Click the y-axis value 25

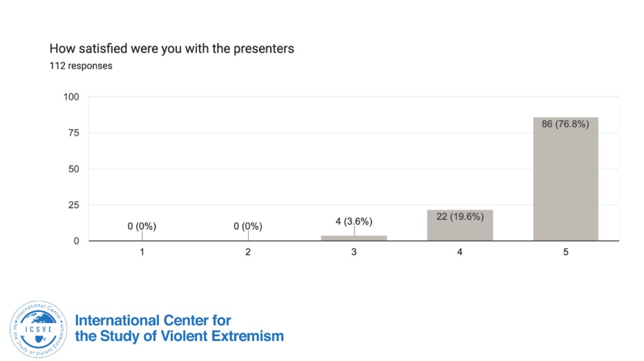pyautogui.click(x=73, y=205)
